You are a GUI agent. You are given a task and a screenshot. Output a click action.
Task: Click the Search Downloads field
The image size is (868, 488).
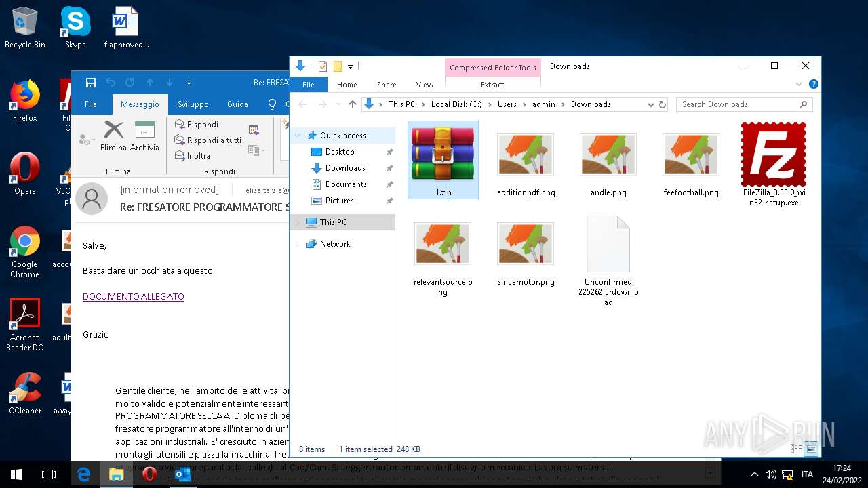pyautogui.click(x=744, y=104)
